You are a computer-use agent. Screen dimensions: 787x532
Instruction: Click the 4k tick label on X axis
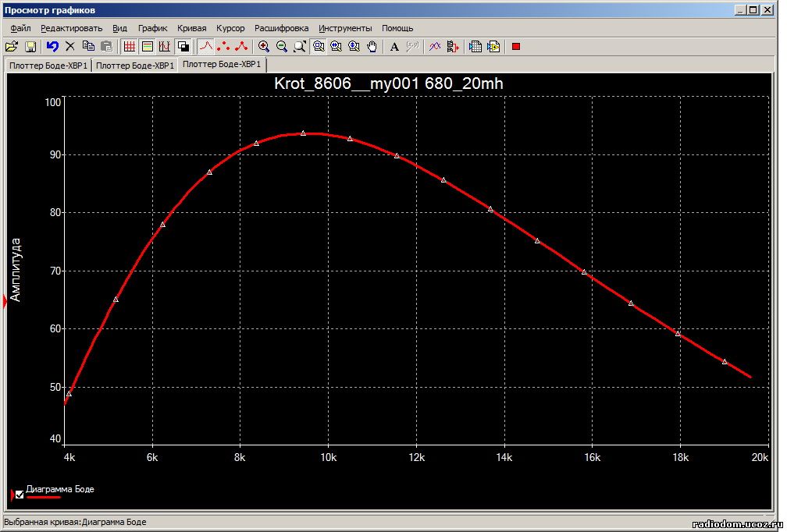click(69, 457)
